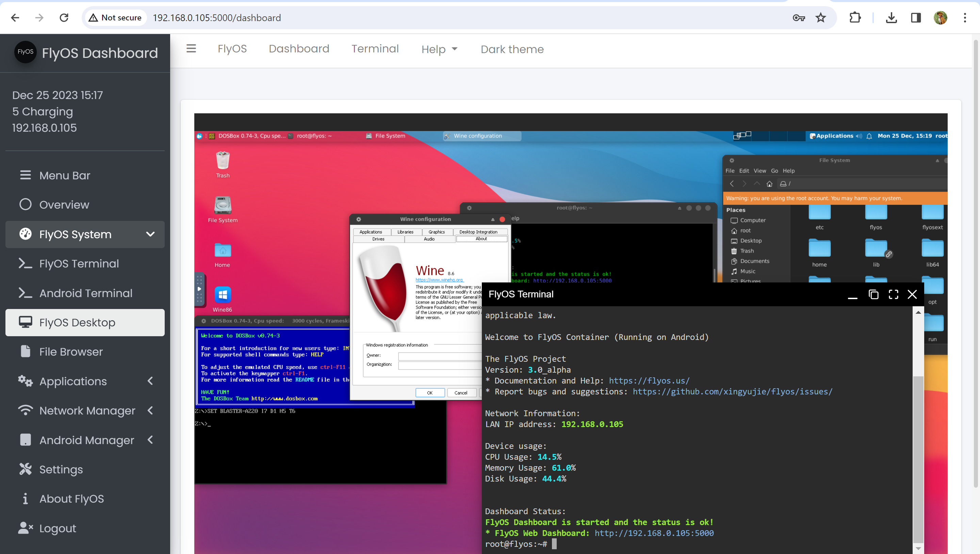Image resolution: width=980 pixels, height=554 pixels.
Task: Open the flyos.us documentation link
Action: (649, 380)
